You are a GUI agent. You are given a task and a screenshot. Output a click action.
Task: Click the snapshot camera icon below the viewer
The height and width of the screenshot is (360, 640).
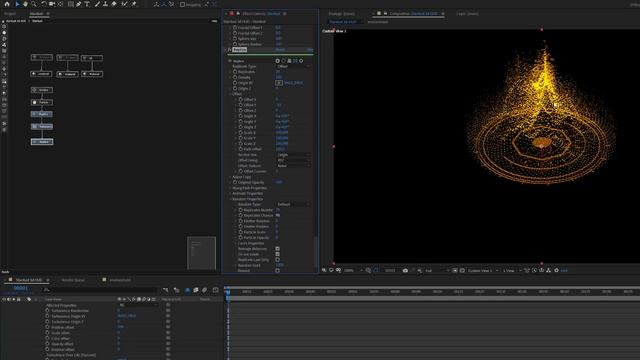405,270
